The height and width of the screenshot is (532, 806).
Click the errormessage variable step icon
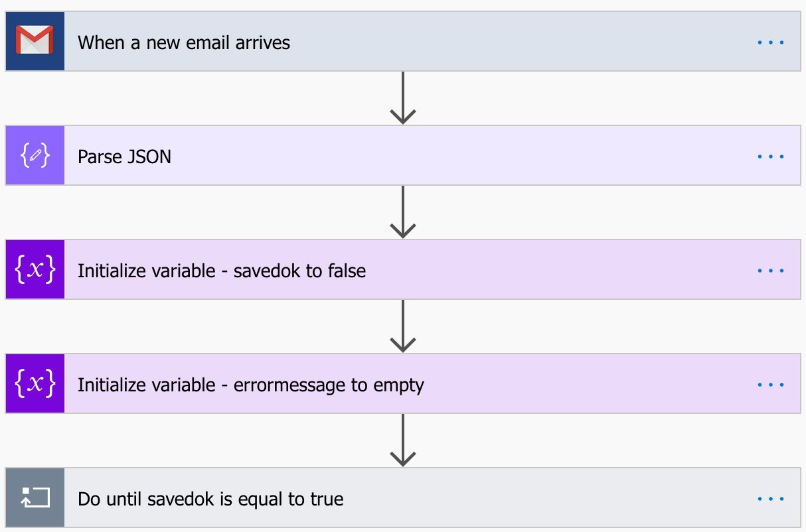35,384
